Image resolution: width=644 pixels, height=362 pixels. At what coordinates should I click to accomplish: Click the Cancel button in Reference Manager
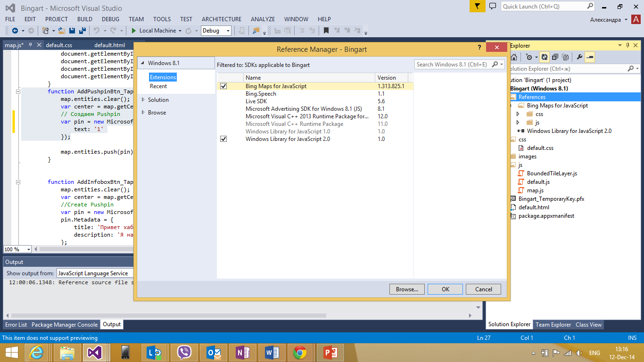[x=483, y=289]
